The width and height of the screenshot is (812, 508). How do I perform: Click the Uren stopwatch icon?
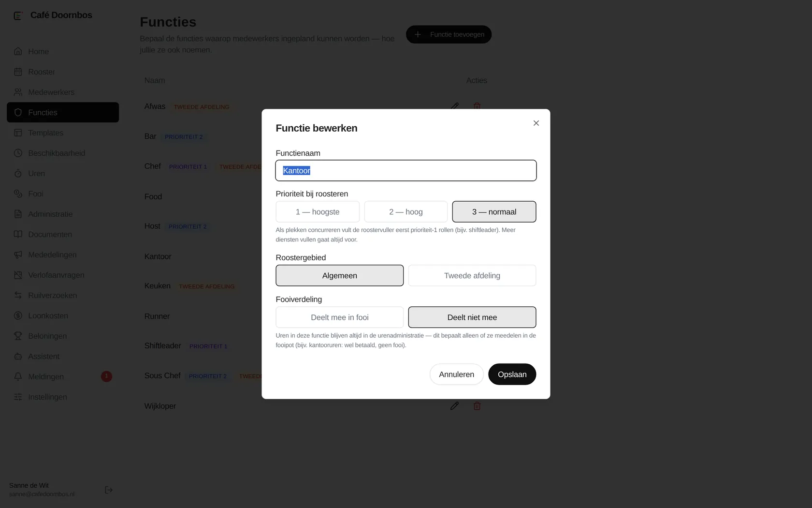(x=18, y=173)
